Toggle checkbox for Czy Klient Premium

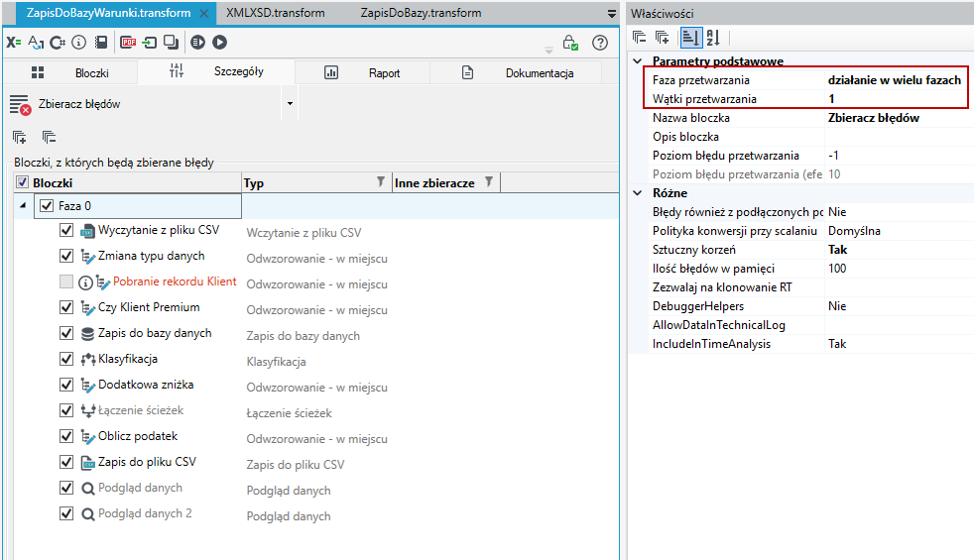click(x=66, y=307)
